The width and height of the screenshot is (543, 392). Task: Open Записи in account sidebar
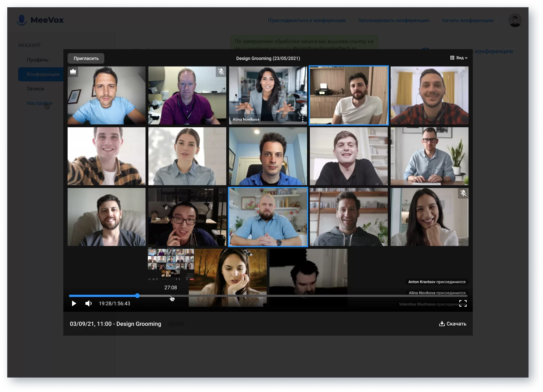click(35, 89)
